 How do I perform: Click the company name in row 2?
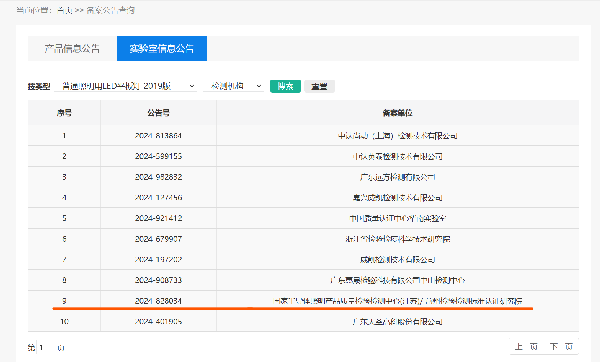pyautogui.click(x=398, y=156)
